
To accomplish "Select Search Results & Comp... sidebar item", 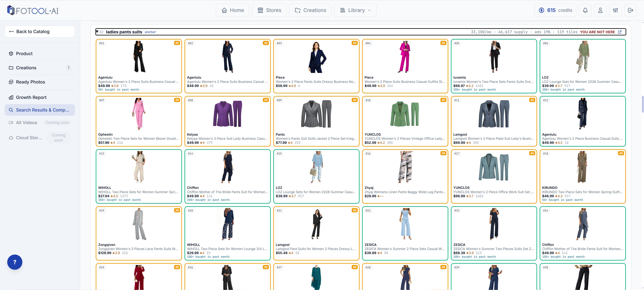I will 40,110.
